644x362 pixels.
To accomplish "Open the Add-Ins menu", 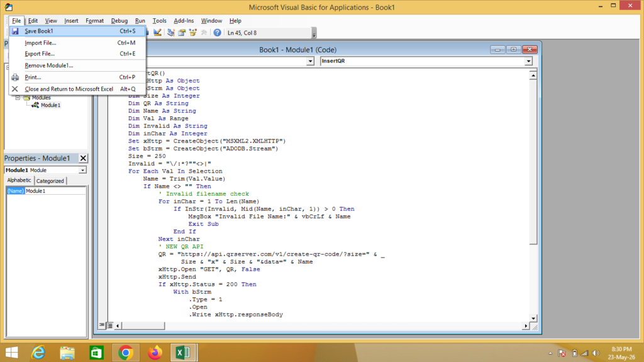I will (184, 21).
